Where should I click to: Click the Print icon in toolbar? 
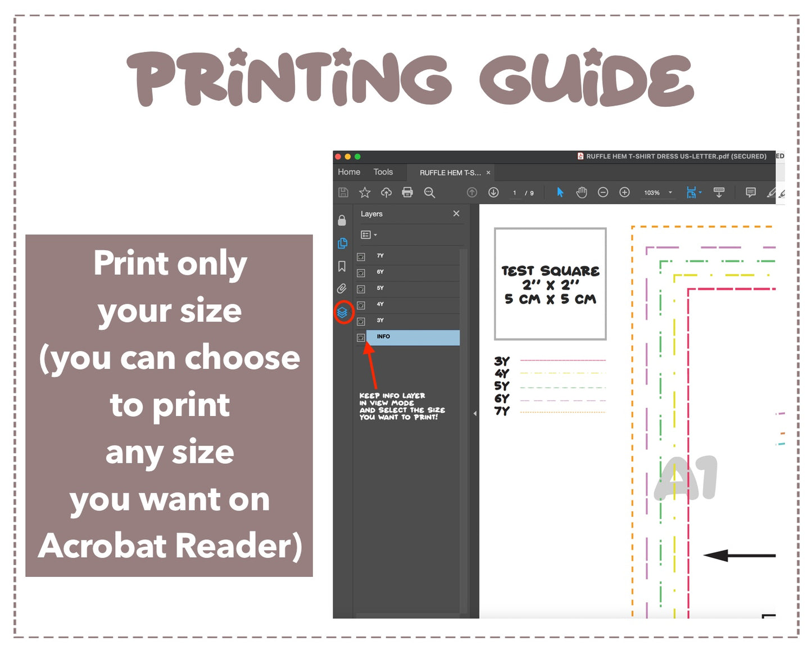coord(407,192)
